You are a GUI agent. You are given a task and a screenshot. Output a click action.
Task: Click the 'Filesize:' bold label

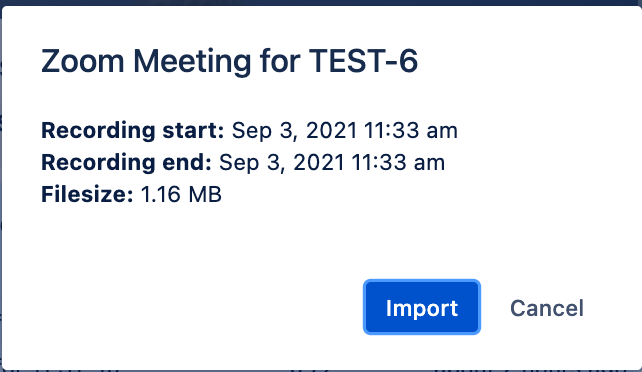click(x=87, y=194)
